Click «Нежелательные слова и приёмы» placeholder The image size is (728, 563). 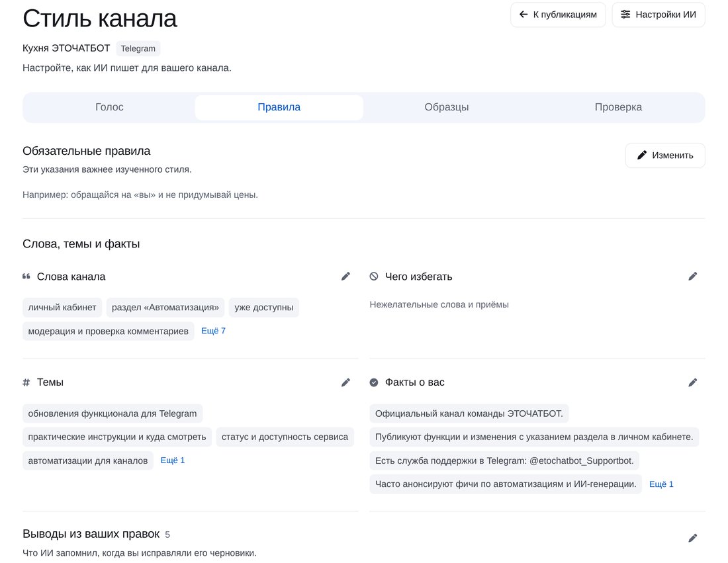(x=439, y=305)
